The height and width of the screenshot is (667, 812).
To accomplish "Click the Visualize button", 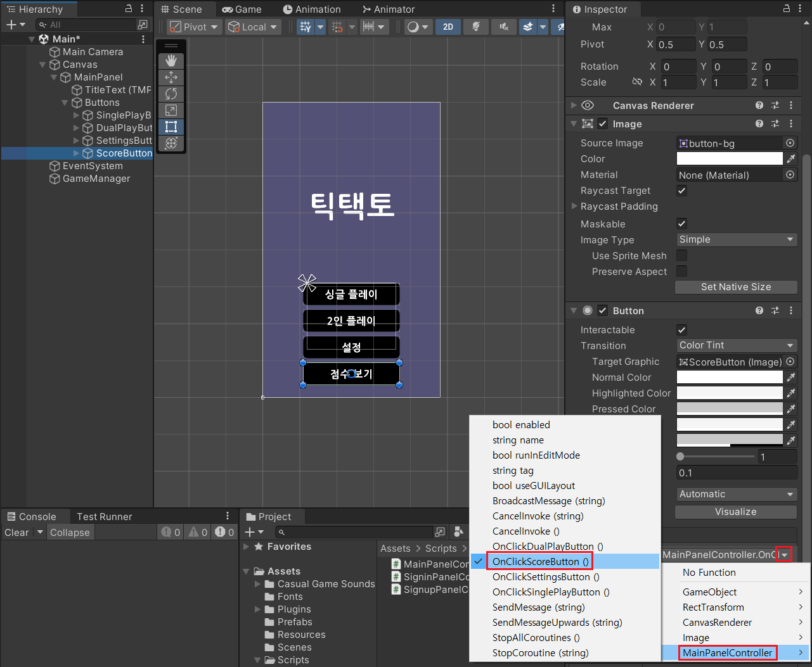I will point(736,512).
